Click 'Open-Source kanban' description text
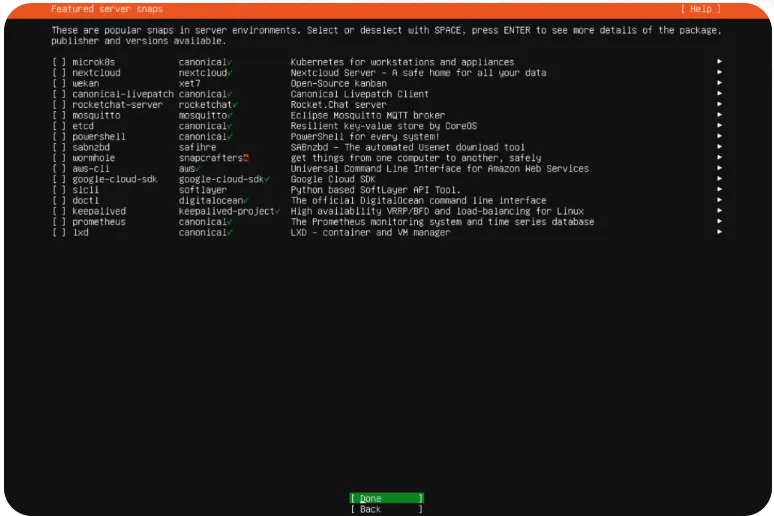This screenshot has width=774, height=516. (339, 83)
